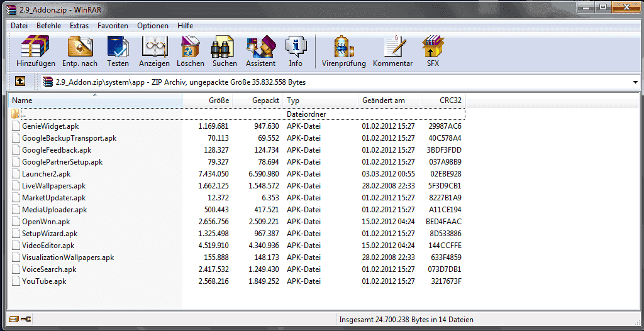Select GoogleFeedback.apk file name
644x331 pixels.
point(57,150)
